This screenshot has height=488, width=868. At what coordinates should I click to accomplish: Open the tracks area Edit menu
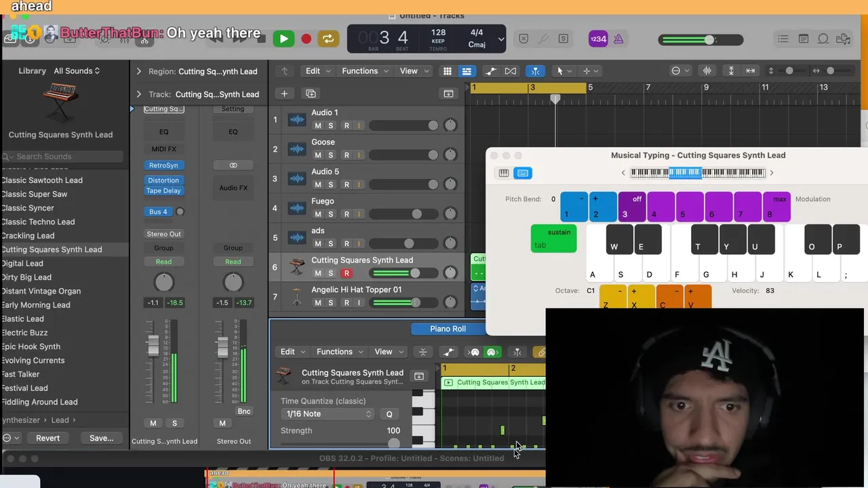[x=317, y=70]
